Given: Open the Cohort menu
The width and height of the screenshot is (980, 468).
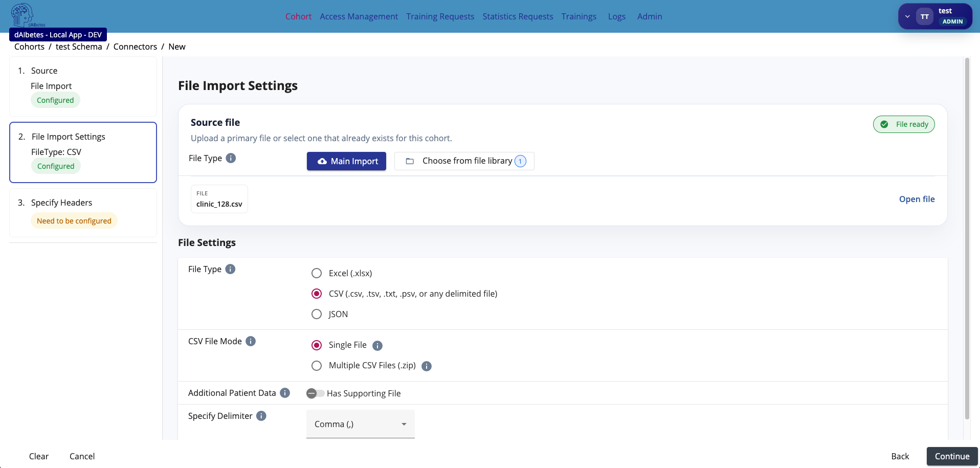Looking at the screenshot, I should click(298, 16).
